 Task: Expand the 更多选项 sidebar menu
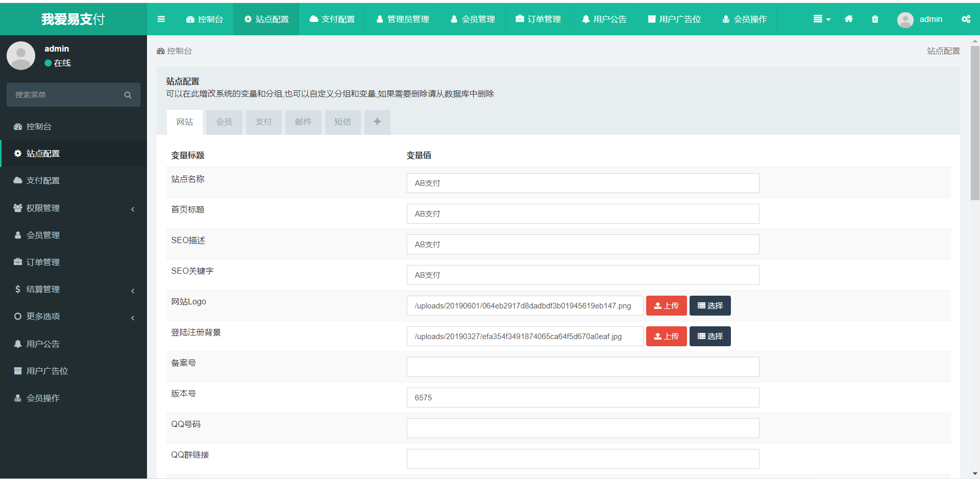(x=73, y=317)
